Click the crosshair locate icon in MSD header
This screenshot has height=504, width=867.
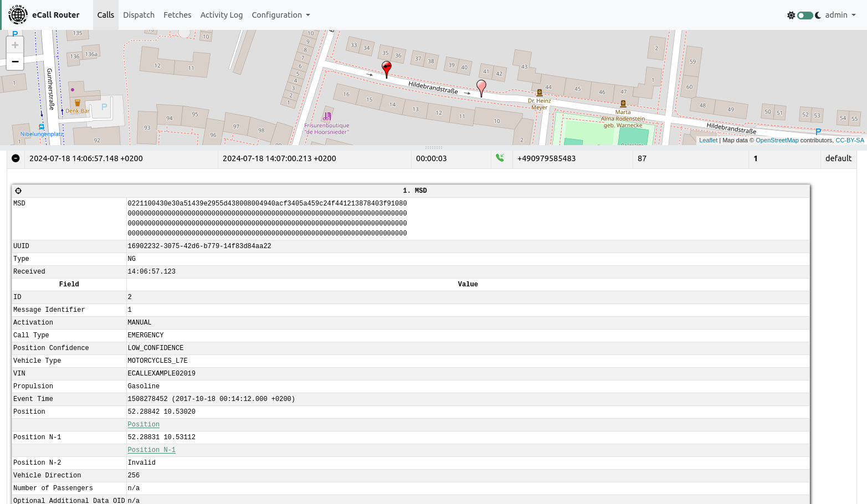pos(18,191)
